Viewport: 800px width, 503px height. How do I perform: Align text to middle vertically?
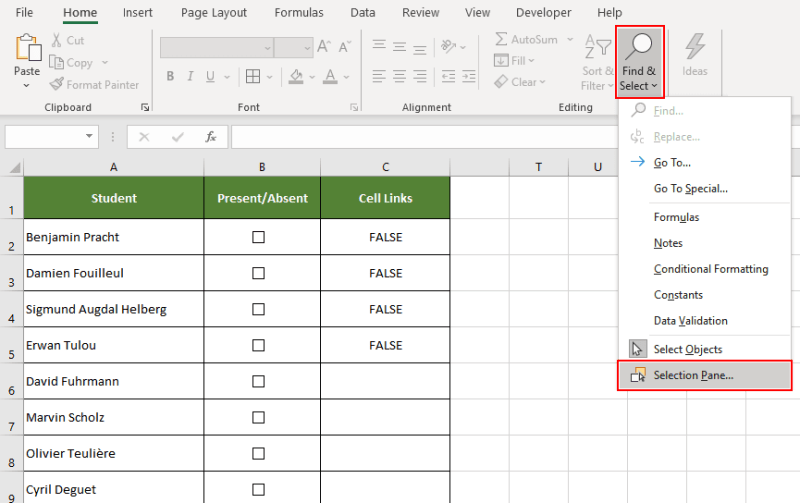tap(399, 46)
